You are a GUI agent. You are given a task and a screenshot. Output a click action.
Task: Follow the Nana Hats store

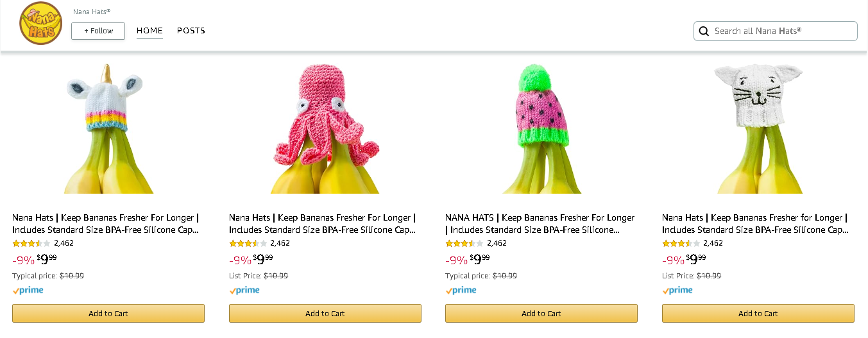click(x=98, y=31)
